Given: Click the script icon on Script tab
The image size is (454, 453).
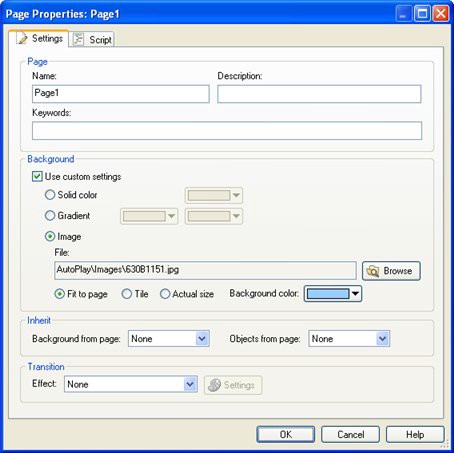Looking at the screenshot, I should point(78,39).
